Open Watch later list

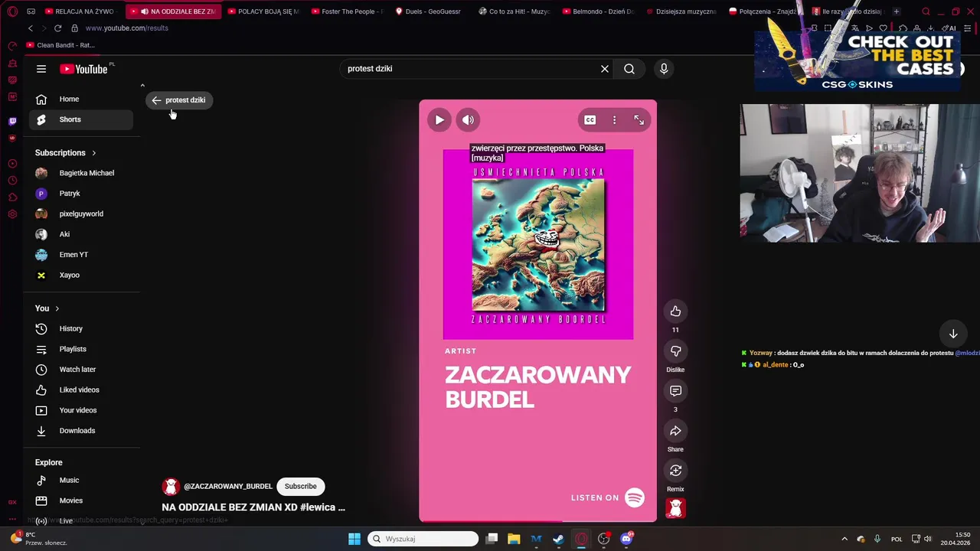click(x=81, y=370)
